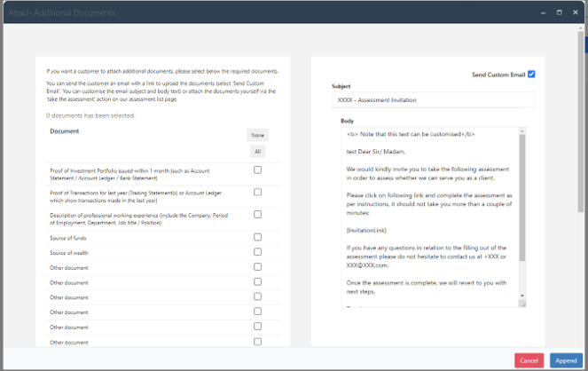
Task: Tick the first Other document checkbox
Action: pos(257,267)
